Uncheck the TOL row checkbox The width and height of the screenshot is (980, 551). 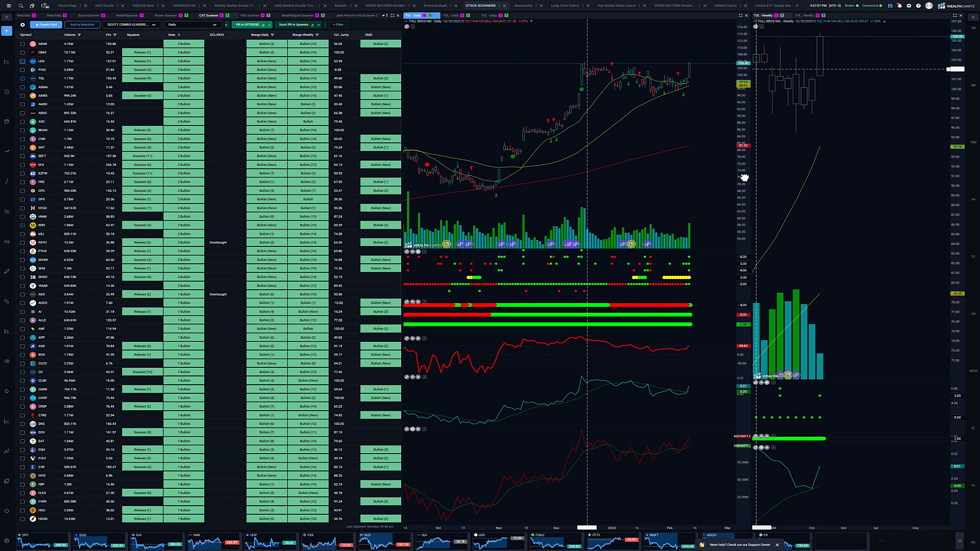point(22,79)
